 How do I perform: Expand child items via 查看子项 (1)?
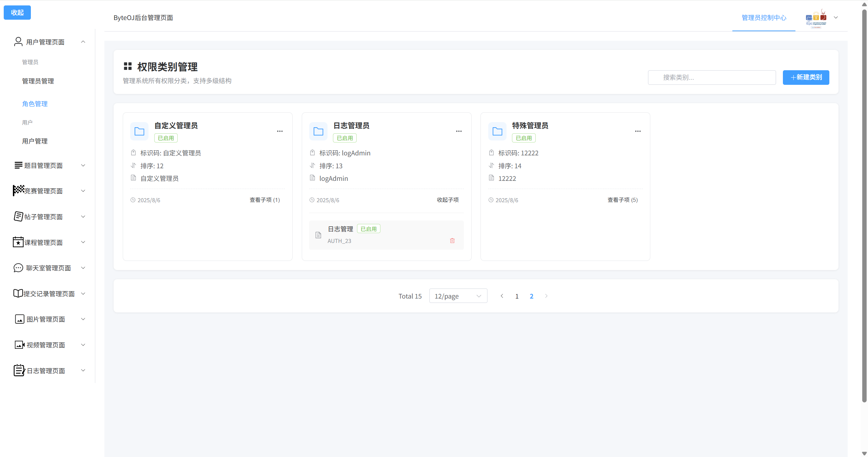coord(264,200)
